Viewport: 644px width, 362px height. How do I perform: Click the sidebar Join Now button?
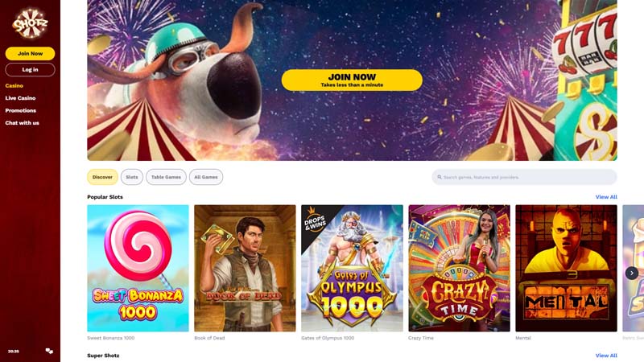click(x=30, y=53)
